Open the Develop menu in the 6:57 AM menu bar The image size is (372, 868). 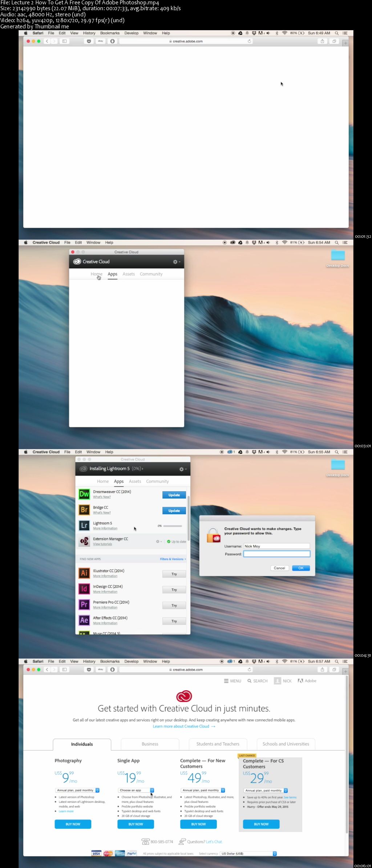coord(131,661)
